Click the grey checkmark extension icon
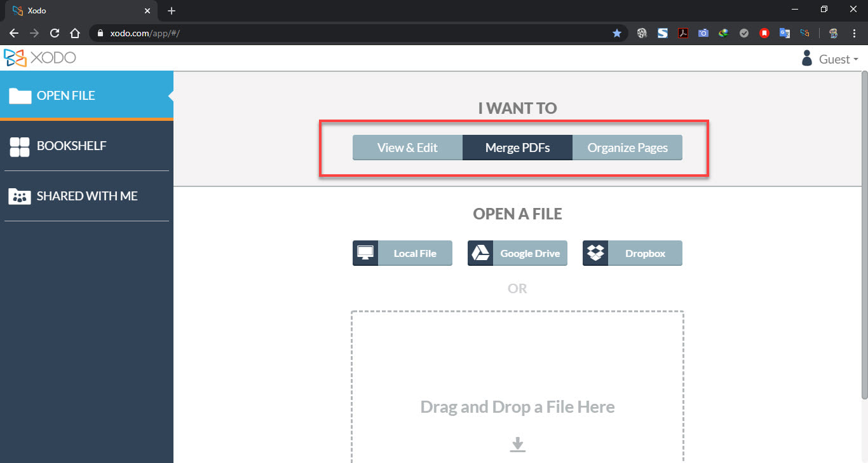The width and height of the screenshot is (868, 463). coord(744,33)
